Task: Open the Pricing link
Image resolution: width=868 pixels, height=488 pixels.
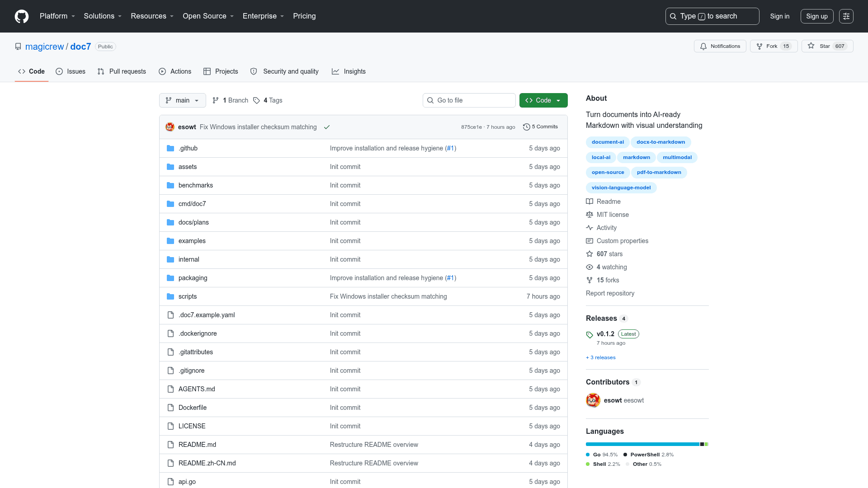Action: click(x=304, y=16)
